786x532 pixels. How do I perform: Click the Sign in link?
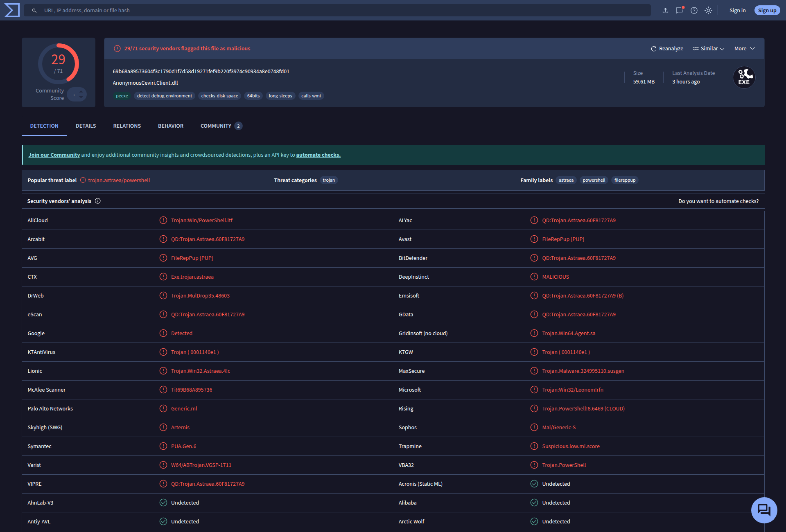tap(737, 11)
